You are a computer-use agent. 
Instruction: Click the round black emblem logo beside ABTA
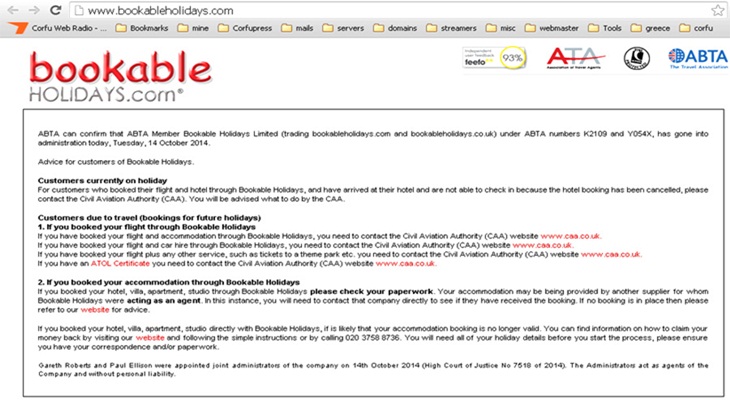636,59
